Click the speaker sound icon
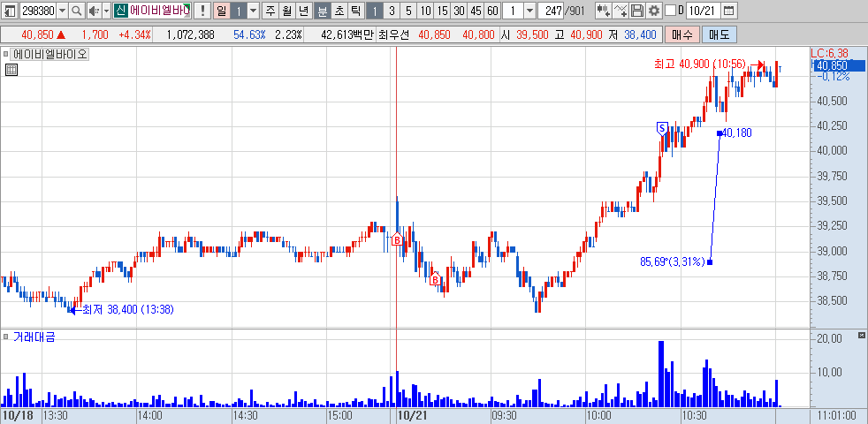Viewport: 868px width, 424px height. (94, 11)
